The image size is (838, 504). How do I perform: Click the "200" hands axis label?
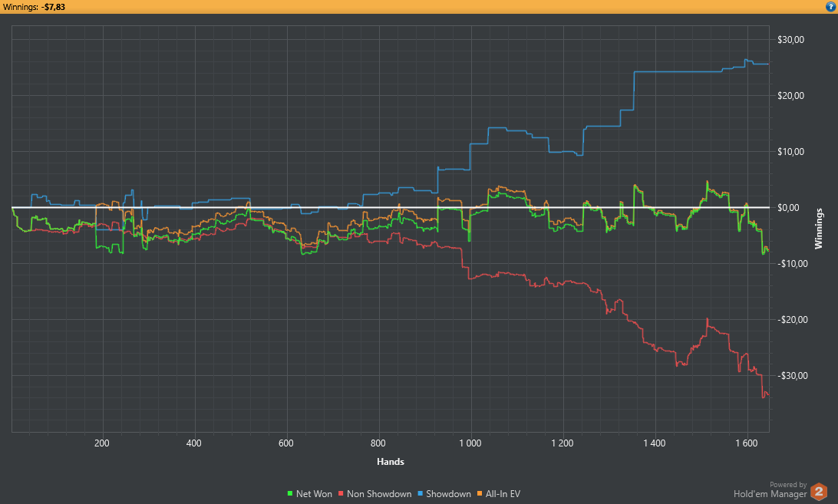[x=101, y=443]
